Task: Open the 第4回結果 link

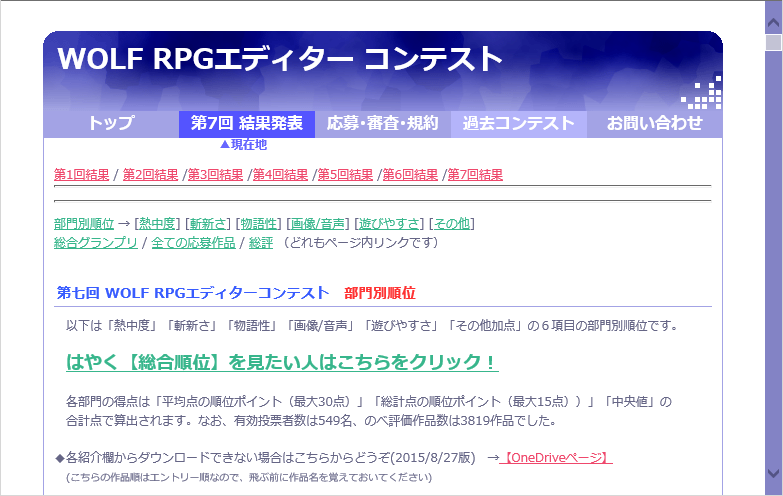Action: 280,175
